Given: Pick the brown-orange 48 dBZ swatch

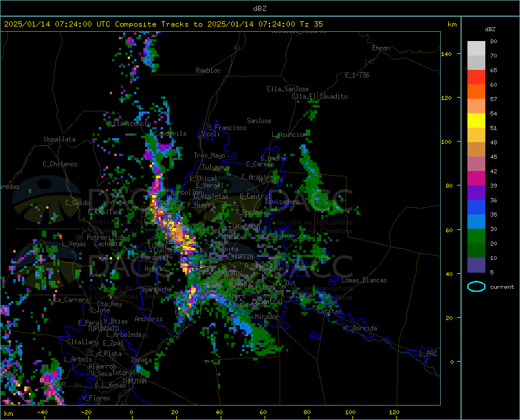Looking at the screenshot, I should pyautogui.click(x=476, y=150).
